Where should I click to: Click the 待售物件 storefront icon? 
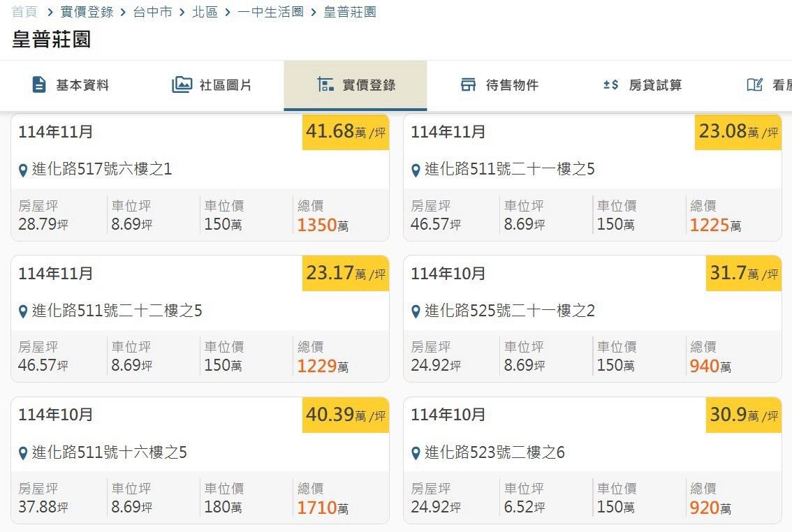468,85
